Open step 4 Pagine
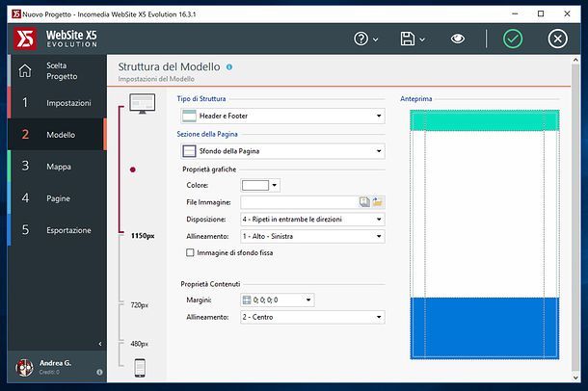 click(x=57, y=198)
